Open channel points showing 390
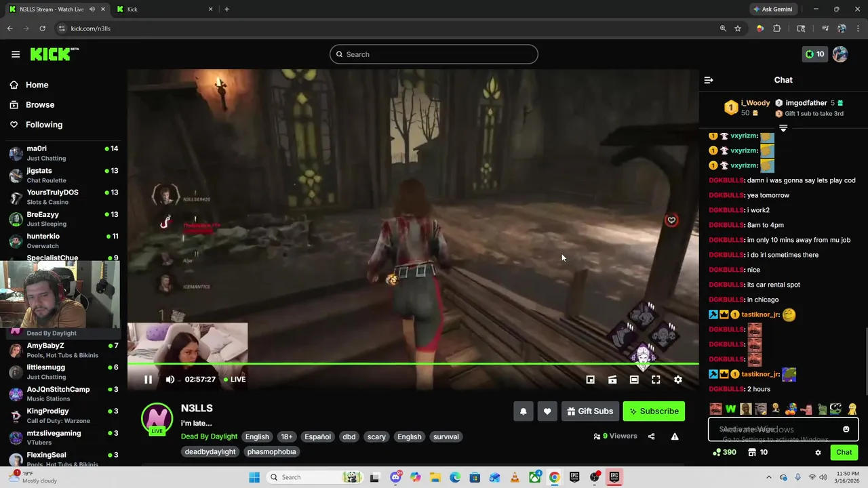Viewport: 868px width, 488px height. [x=724, y=452]
